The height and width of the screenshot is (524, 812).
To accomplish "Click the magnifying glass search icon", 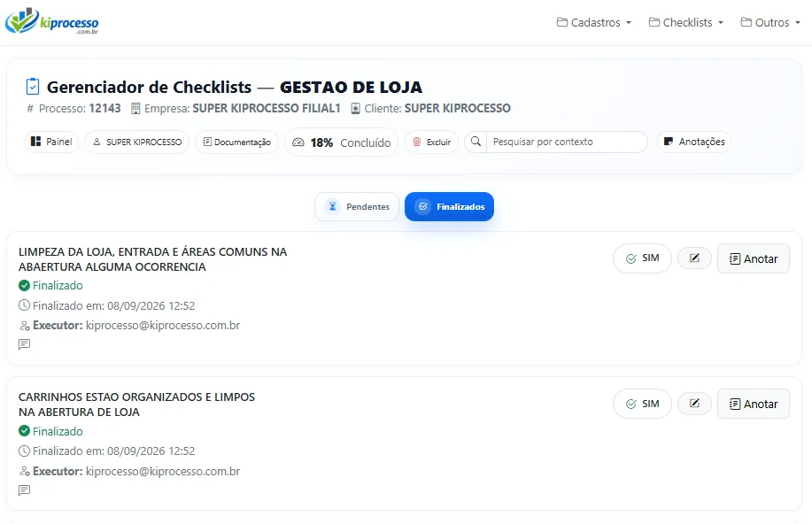I will (x=476, y=142).
